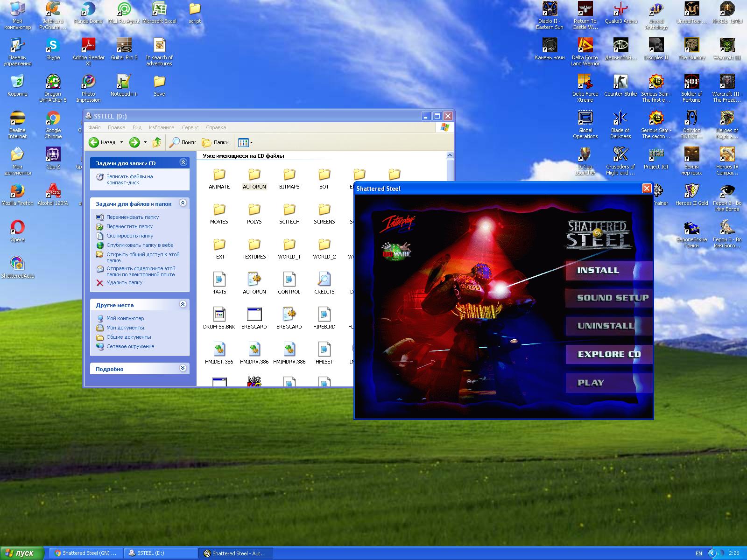This screenshot has width=747, height=560.
Task: Go up one folder level
Action: [x=157, y=142]
